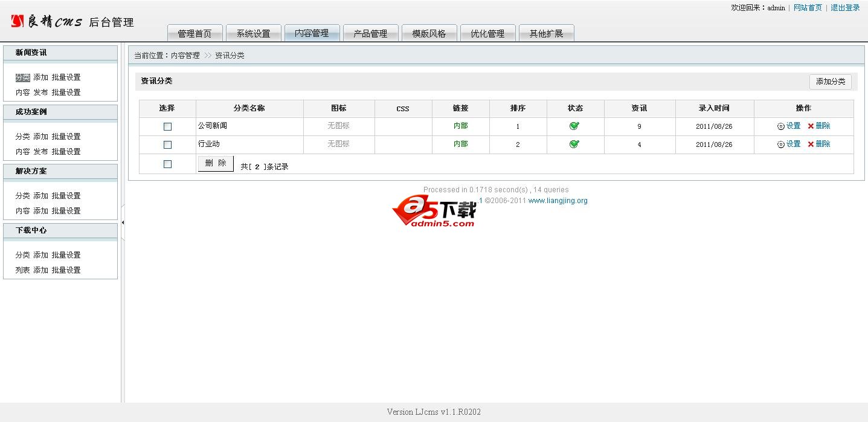This screenshot has height=422, width=868.
Task: Click green status checkmark for 公司新闻
Action: 574,126
